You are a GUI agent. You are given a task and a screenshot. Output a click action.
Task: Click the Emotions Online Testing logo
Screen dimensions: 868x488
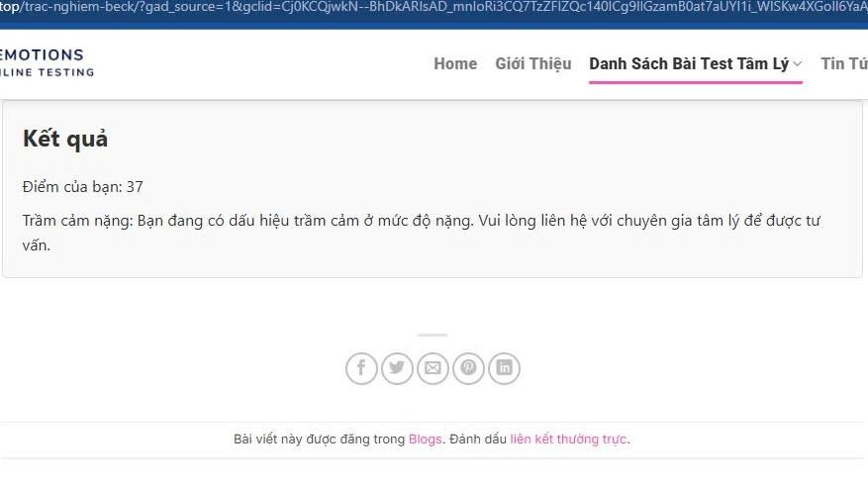[x=45, y=62]
